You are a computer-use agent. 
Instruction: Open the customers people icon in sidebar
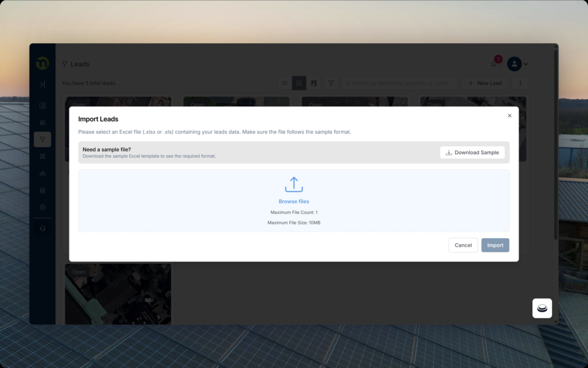pyautogui.click(x=42, y=122)
